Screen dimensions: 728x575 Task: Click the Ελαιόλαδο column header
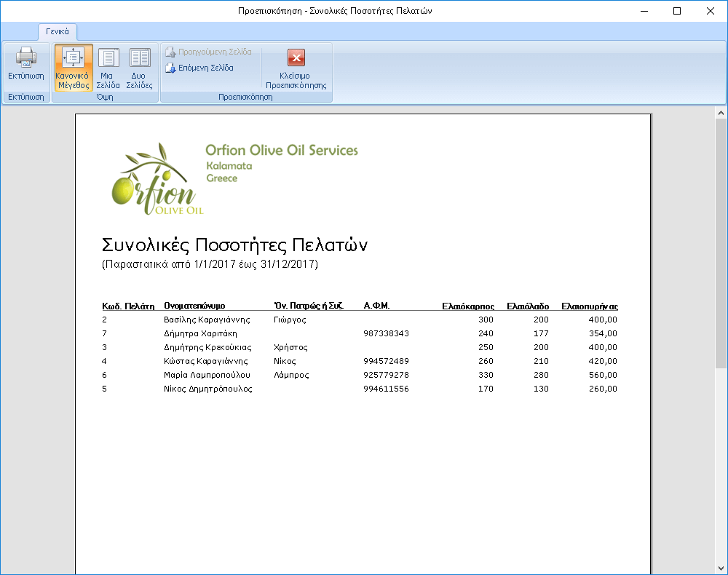[528, 306]
